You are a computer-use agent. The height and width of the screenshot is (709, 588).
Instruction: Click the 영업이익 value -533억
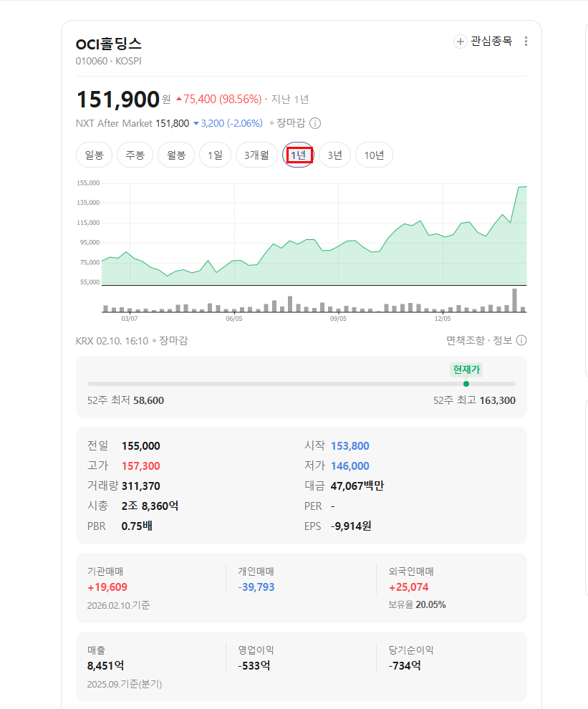254,666
